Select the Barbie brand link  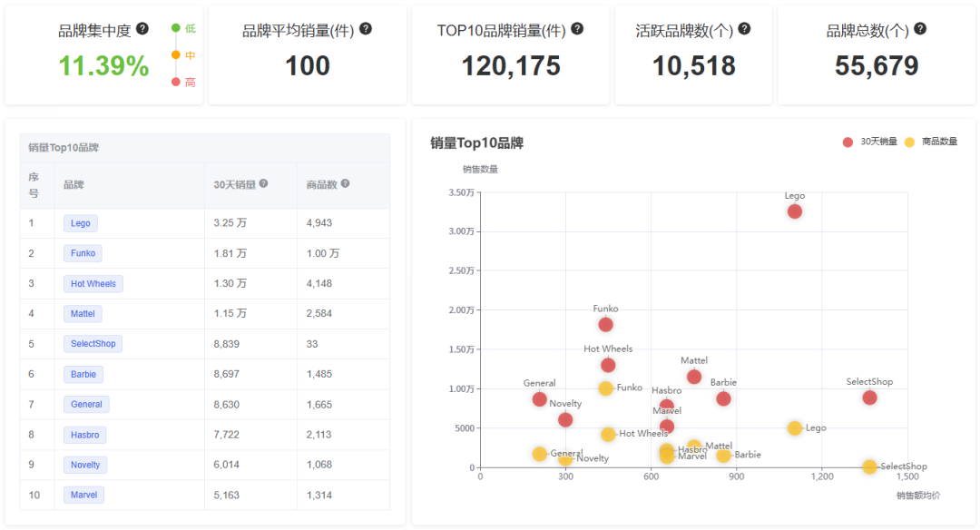point(83,374)
